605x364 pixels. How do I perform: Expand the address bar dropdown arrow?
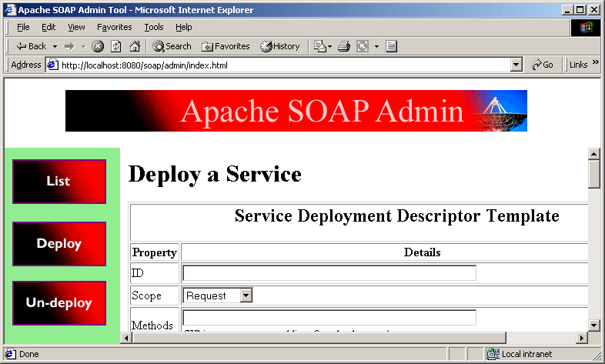pyautogui.click(x=516, y=65)
